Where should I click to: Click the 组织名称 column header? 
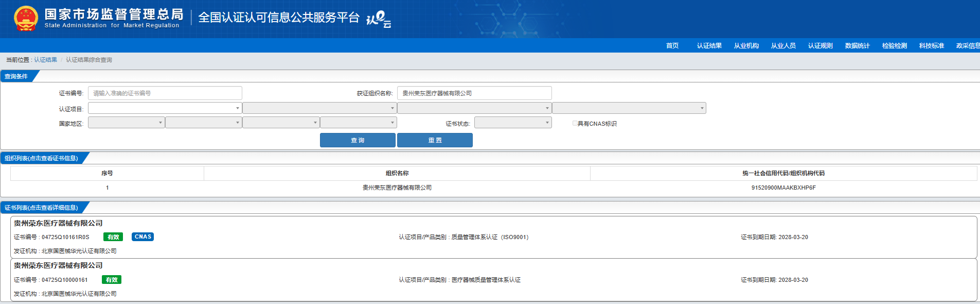pyautogui.click(x=397, y=173)
